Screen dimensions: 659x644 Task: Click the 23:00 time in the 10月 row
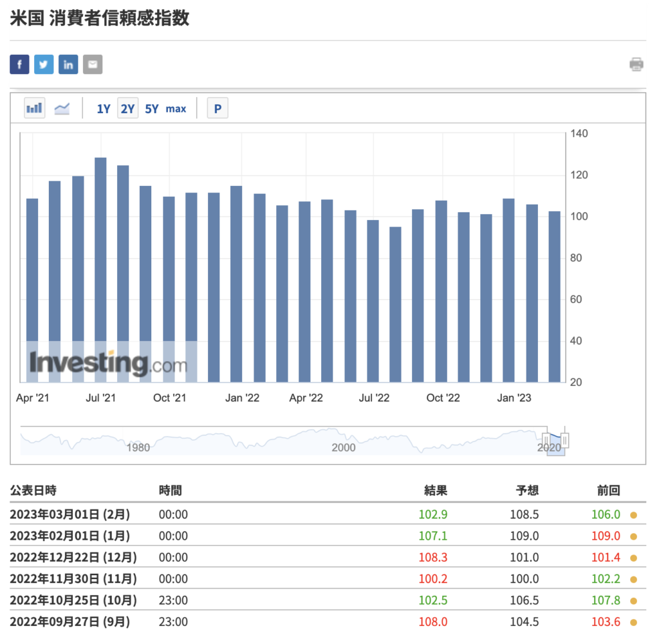(173, 600)
